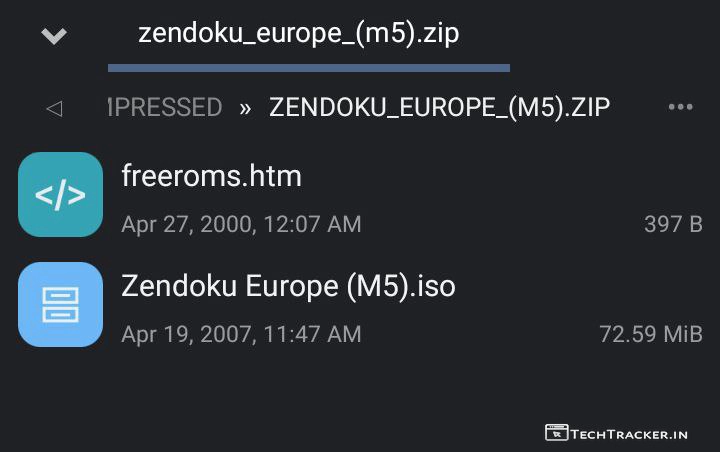Click the HTML code icon for freeroms.htm
The image size is (720, 452).
pyautogui.click(x=60, y=194)
